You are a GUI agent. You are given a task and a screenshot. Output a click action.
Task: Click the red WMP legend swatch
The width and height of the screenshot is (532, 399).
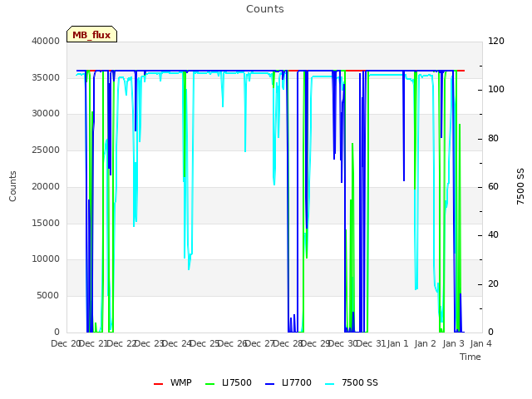click(x=158, y=384)
